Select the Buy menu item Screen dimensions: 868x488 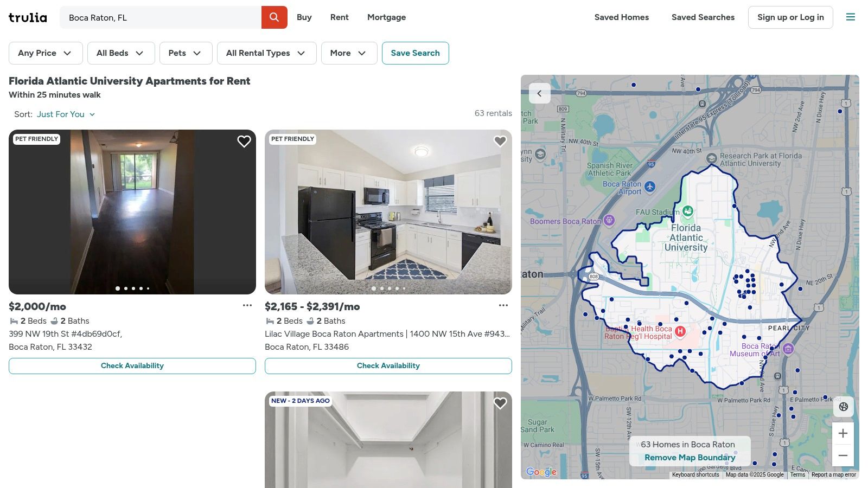(304, 17)
